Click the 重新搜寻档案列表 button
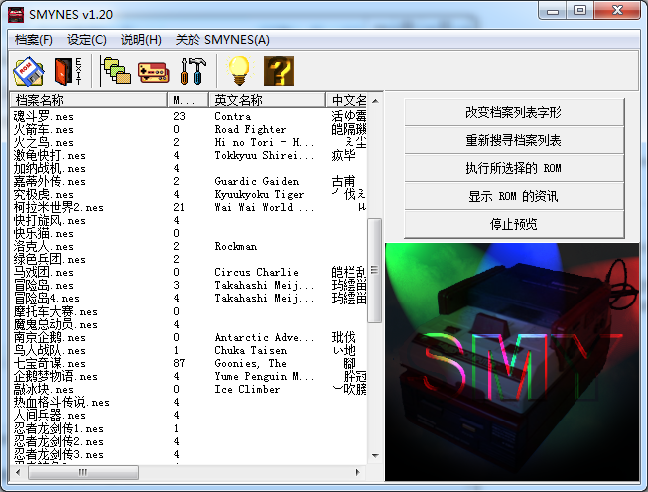The width and height of the screenshot is (648, 492). tap(514, 140)
